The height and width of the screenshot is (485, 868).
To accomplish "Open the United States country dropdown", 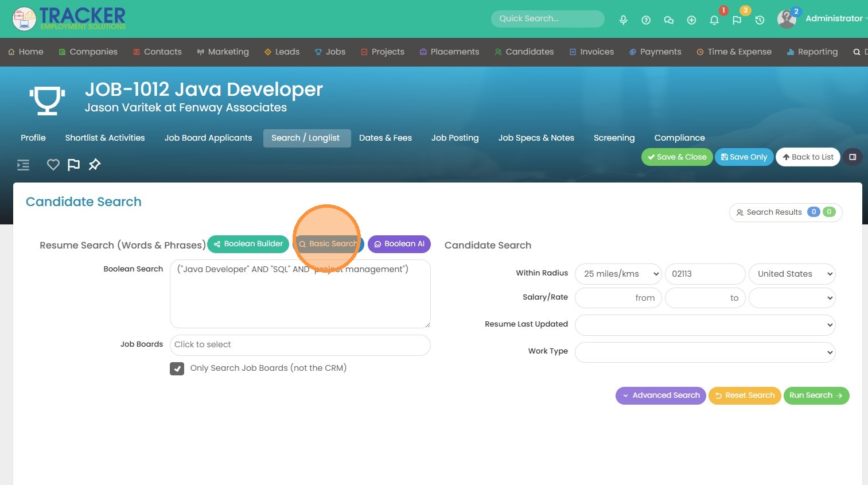I will [x=792, y=274].
